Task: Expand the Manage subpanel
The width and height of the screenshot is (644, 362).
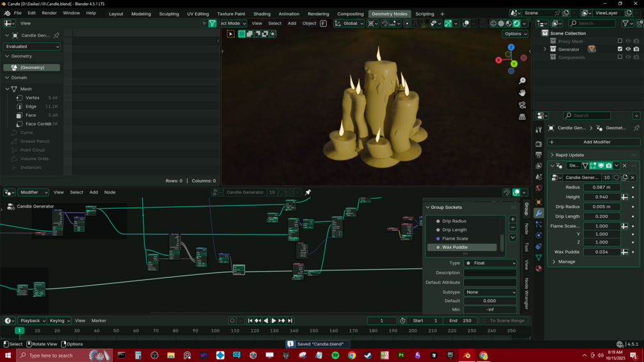Action: [x=554, y=262]
